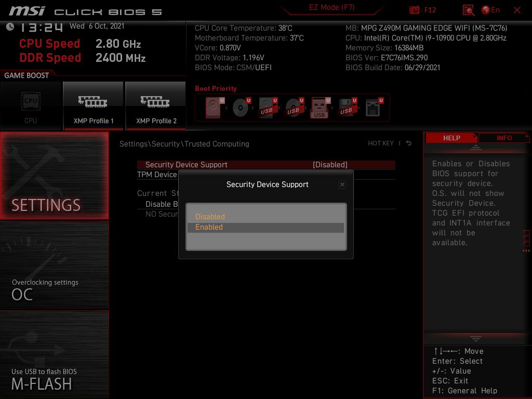Viewport: 532px width, 399px height.
Task: Select the USB hard disk boot icon
Action: click(x=268, y=108)
